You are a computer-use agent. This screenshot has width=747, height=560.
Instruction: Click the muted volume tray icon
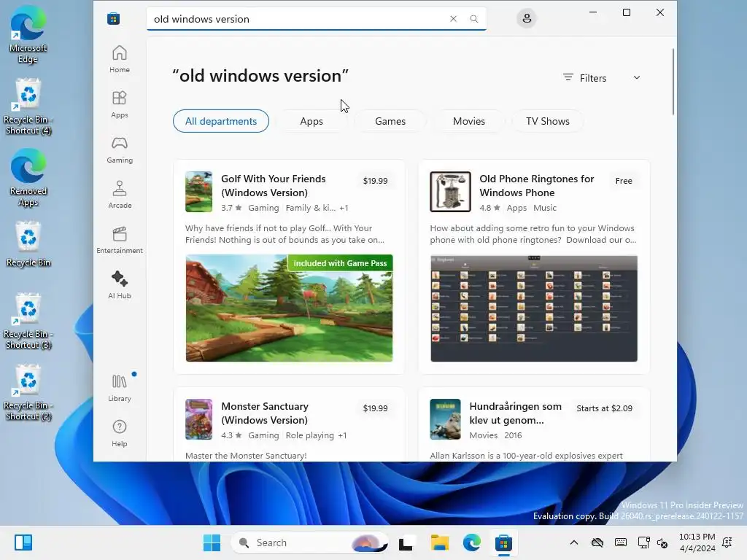[x=662, y=542]
